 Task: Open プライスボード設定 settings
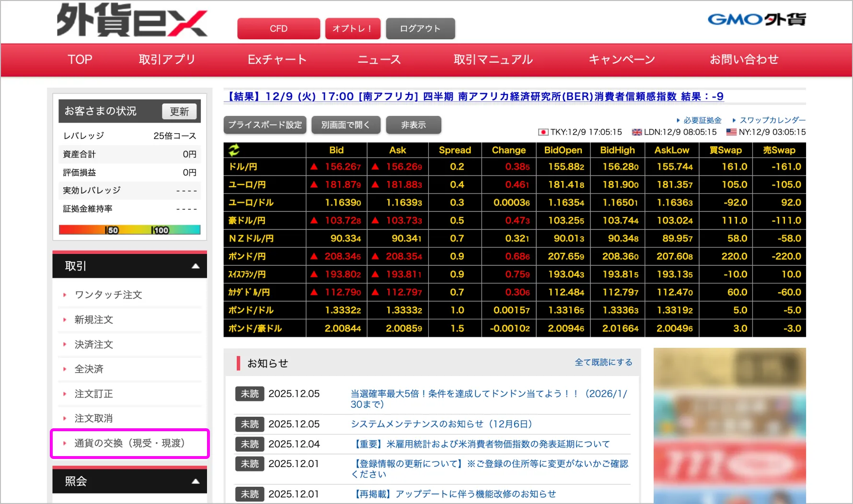[x=265, y=125]
